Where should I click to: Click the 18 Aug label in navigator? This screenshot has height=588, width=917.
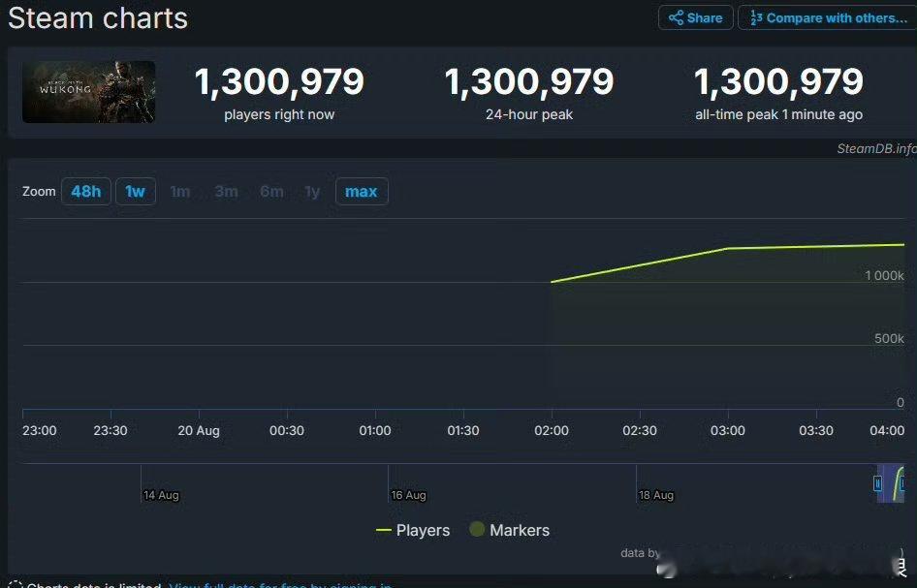[656, 495]
